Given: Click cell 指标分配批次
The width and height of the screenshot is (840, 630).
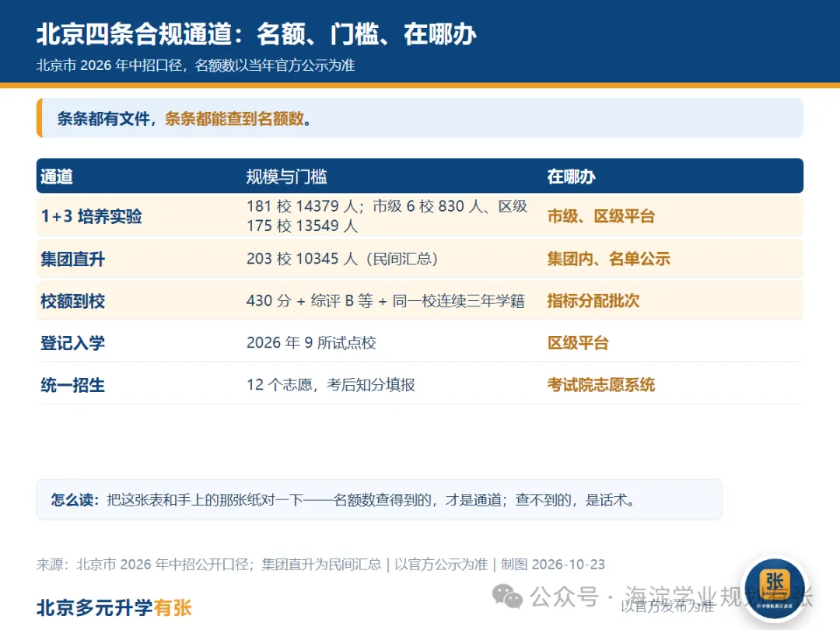Looking at the screenshot, I should pos(593,300).
